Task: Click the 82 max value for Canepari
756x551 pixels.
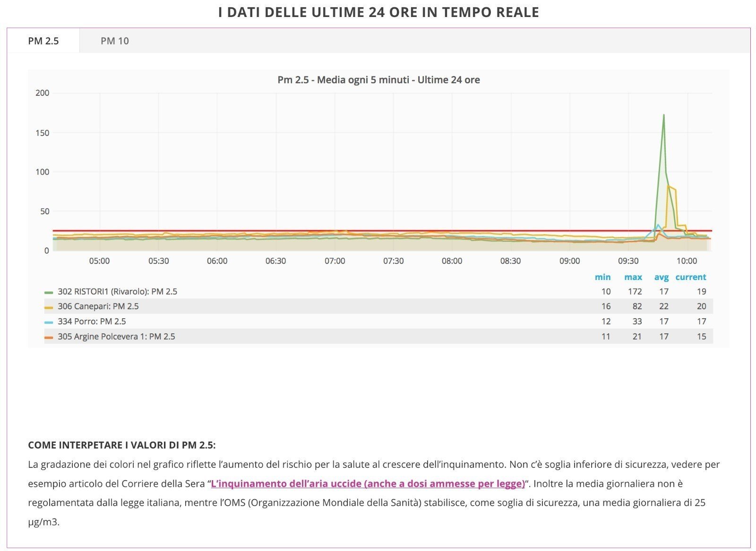Action: [637, 306]
